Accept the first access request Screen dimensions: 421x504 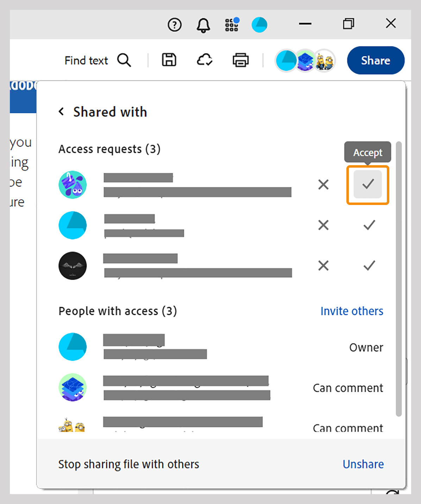(368, 184)
